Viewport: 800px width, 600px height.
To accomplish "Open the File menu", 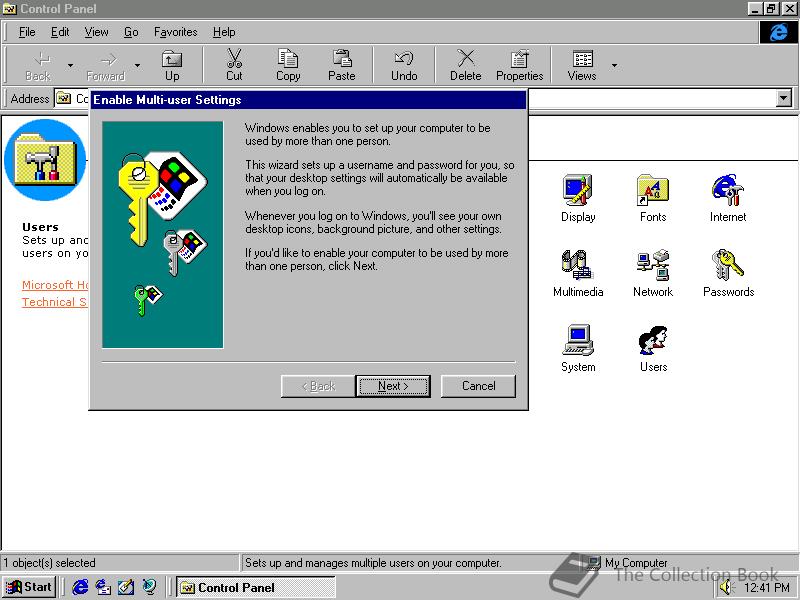I will tap(27, 32).
